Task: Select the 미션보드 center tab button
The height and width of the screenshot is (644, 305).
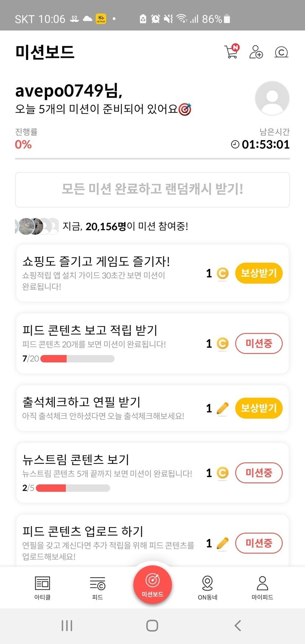Action: point(152,584)
